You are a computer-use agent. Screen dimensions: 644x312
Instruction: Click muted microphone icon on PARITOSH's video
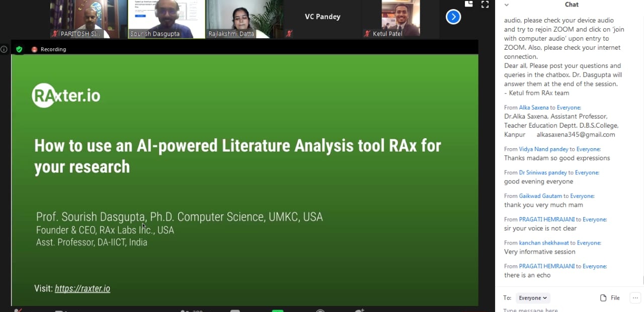[55, 34]
